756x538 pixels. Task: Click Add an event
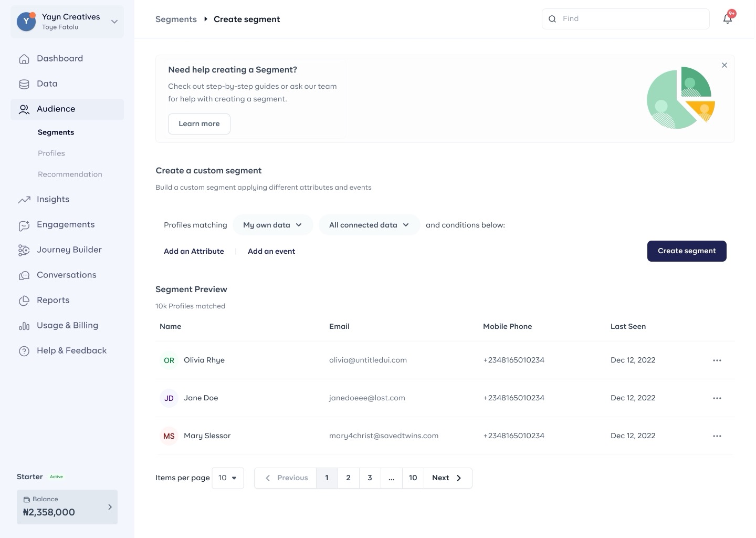271,252
